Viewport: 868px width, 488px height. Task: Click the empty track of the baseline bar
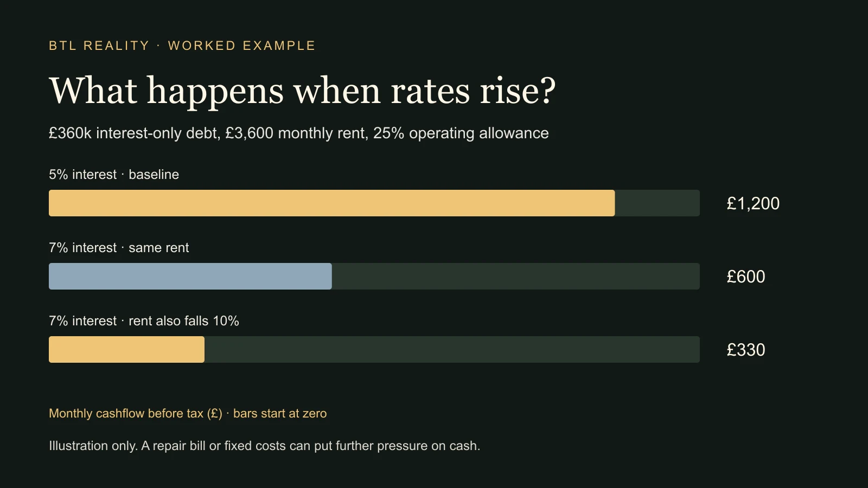[x=657, y=203]
